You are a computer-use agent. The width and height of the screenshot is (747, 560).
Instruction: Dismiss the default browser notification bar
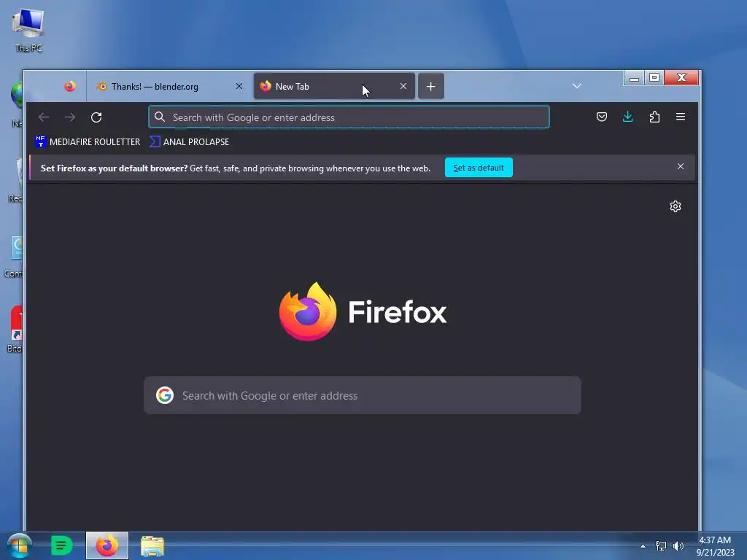681,166
